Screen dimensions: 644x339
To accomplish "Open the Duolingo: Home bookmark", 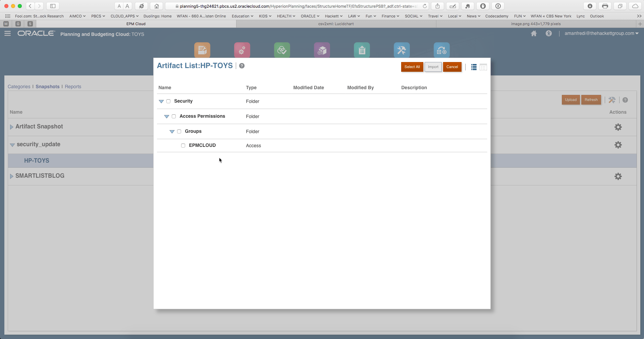I will pyautogui.click(x=158, y=16).
